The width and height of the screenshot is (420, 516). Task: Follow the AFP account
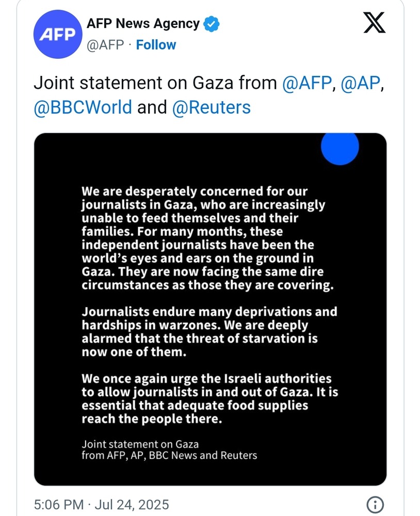[156, 45]
